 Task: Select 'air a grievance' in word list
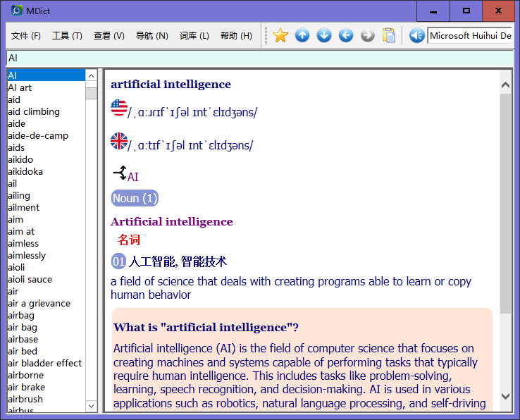coord(46,303)
